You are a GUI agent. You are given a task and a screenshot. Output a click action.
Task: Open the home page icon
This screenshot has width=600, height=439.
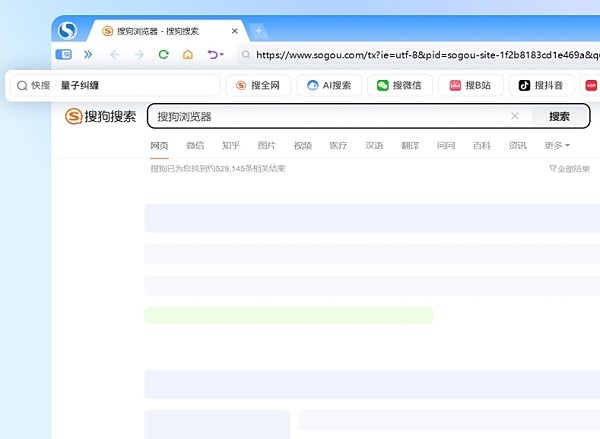(187, 55)
